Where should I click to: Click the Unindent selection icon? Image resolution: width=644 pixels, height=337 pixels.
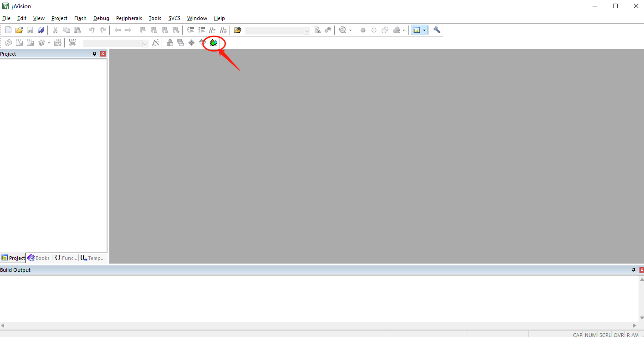[201, 30]
